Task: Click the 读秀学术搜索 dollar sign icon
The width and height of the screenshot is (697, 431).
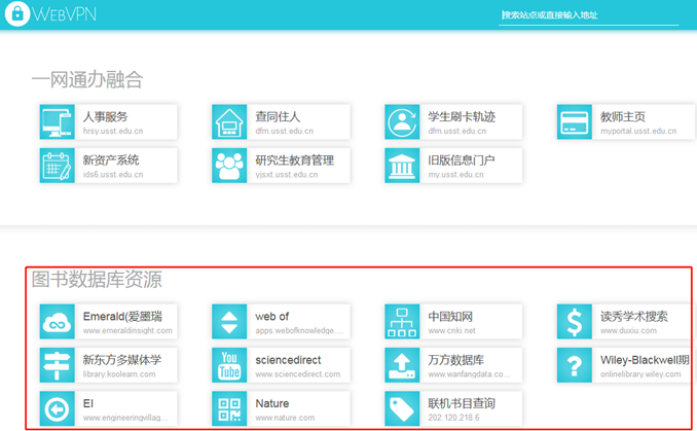Action: point(574,322)
